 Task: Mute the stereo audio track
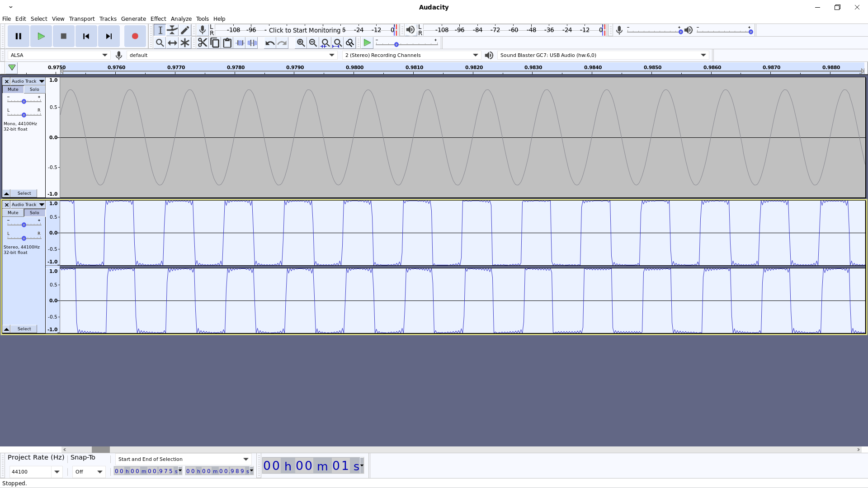(13, 213)
